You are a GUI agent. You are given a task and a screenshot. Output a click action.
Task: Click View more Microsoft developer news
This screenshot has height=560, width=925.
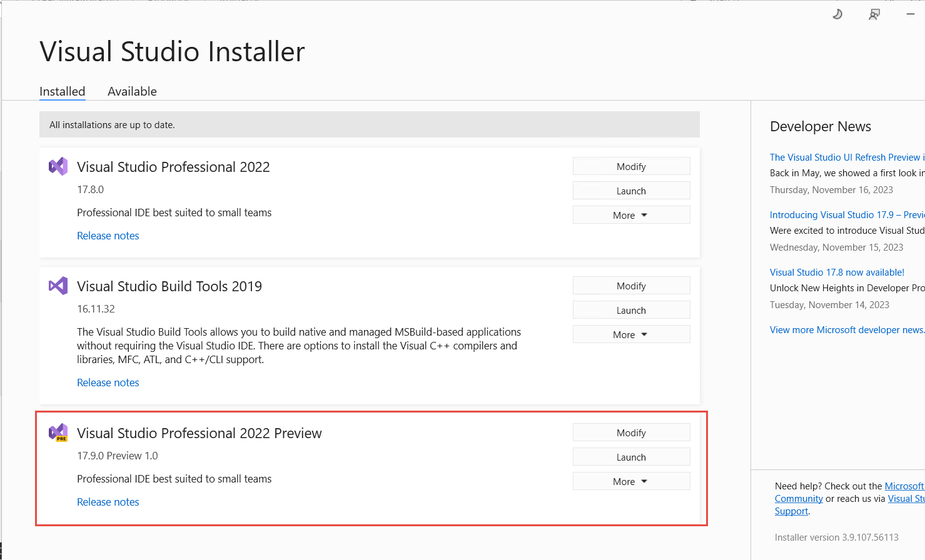coord(847,330)
